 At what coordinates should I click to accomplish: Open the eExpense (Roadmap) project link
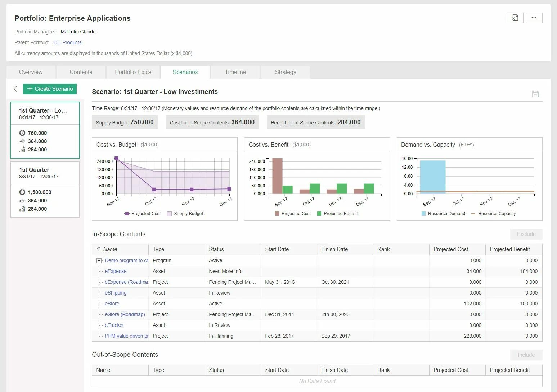[126, 282]
